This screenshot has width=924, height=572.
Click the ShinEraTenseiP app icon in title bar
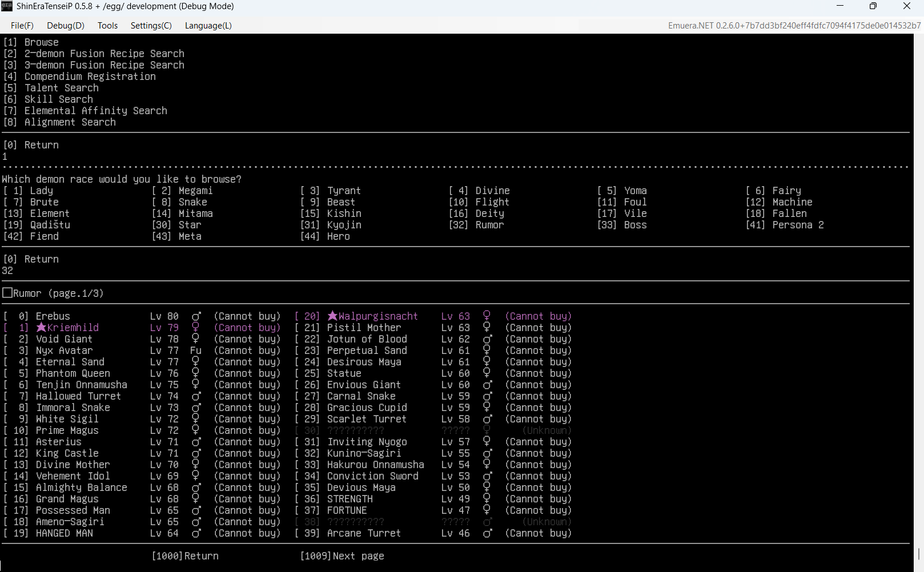[7, 6]
